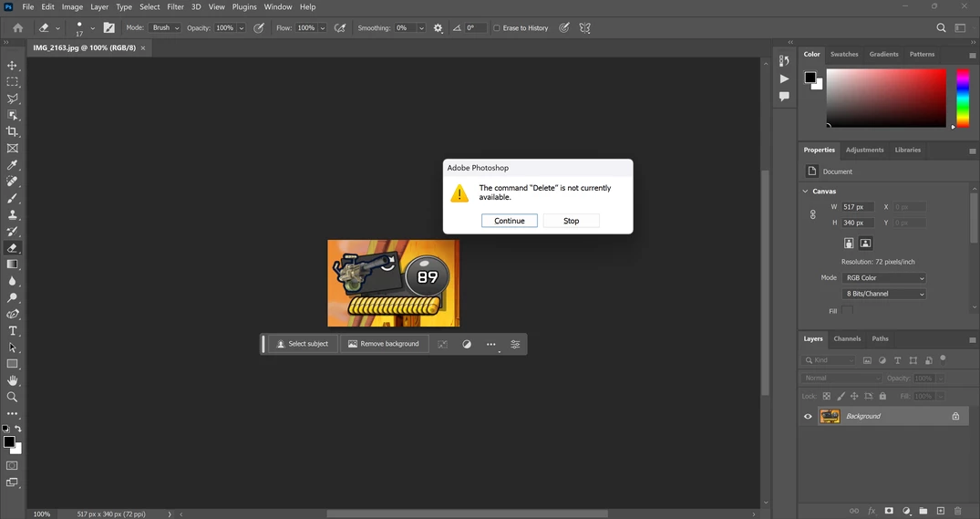Switch to the Channels tab
This screenshot has width=980, height=519.
[847, 338]
